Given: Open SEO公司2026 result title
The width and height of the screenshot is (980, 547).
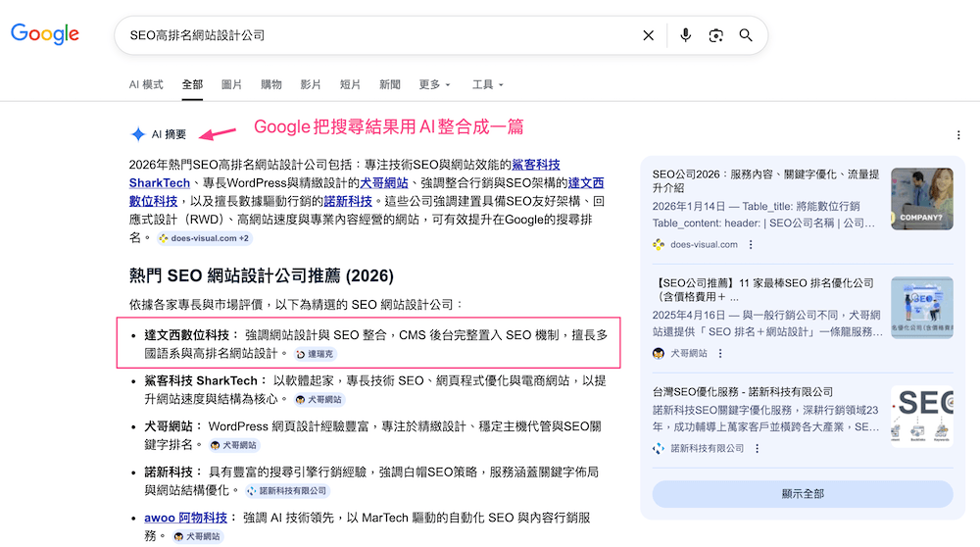Looking at the screenshot, I should [765, 180].
